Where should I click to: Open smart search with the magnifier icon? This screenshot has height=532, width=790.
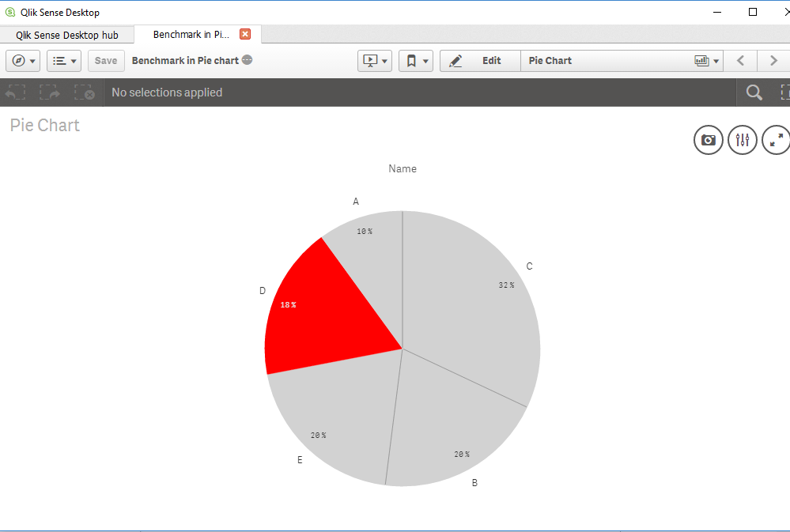tap(753, 92)
